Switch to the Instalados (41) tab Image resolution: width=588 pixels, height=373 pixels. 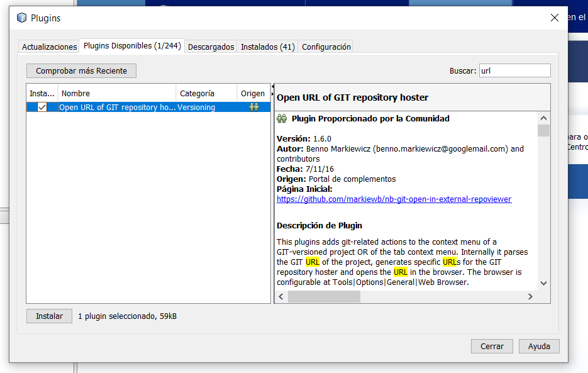(267, 47)
